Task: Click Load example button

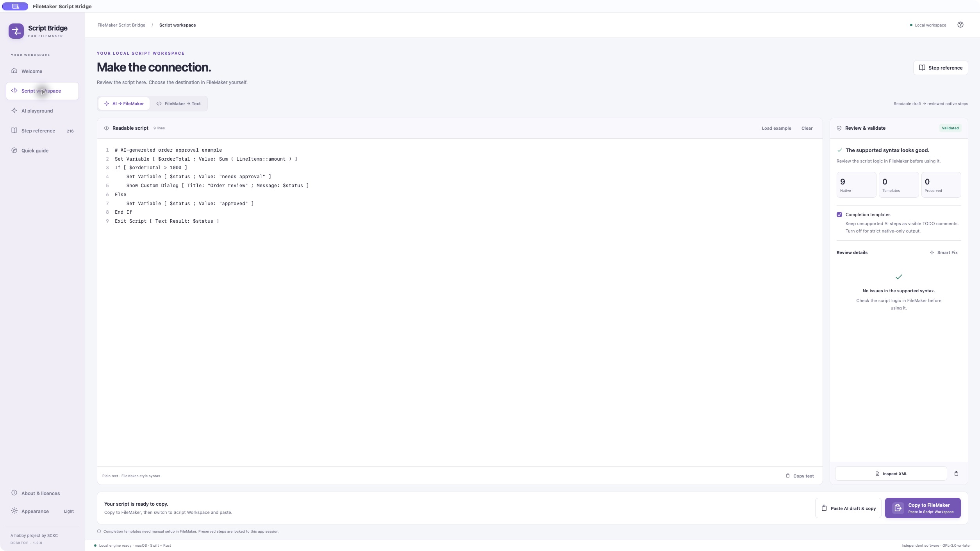Action: coord(776,128)
